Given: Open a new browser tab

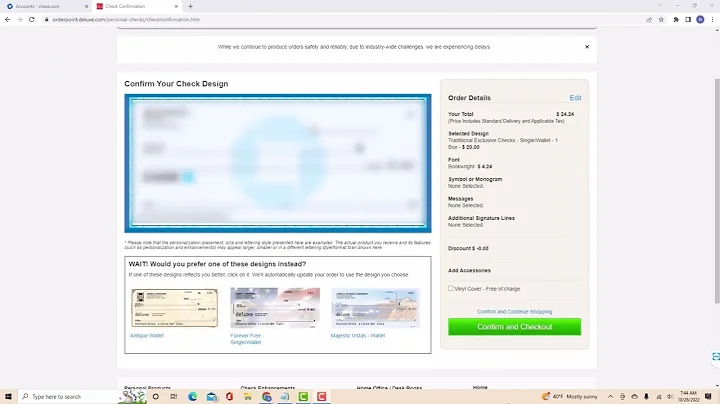Looking at the screenshot, I should (x=190, y=6).
